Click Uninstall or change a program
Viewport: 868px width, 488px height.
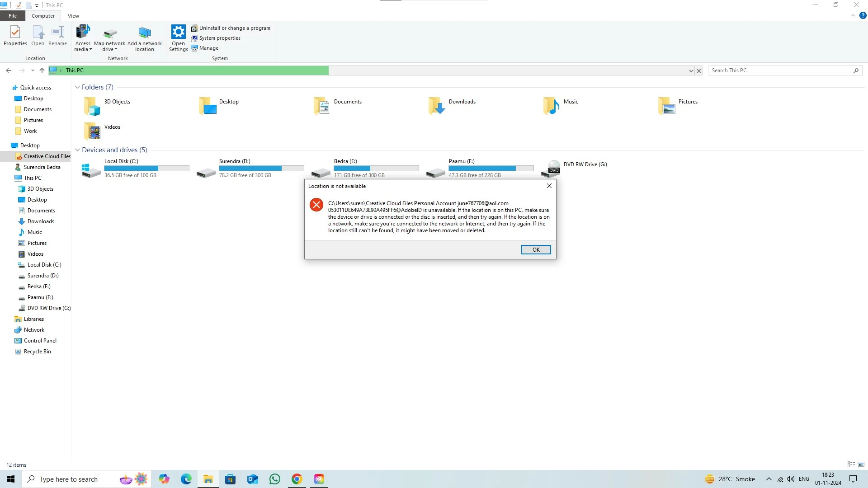coord(231,28)
